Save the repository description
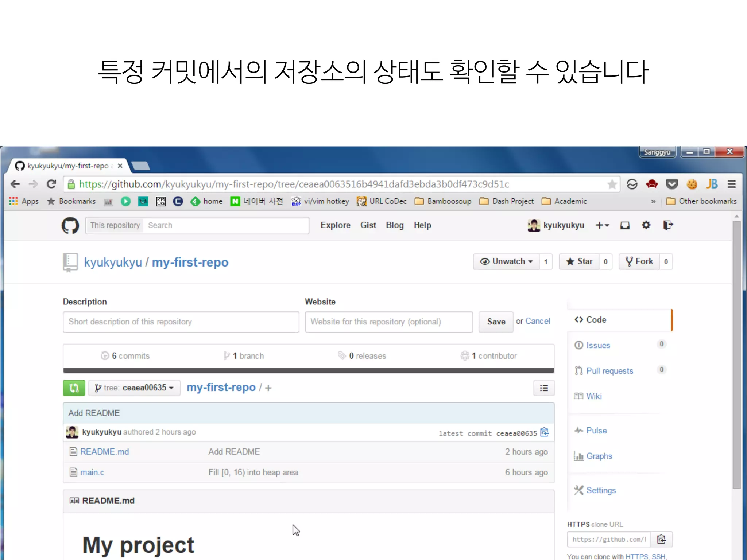 [x=496, y=322]
